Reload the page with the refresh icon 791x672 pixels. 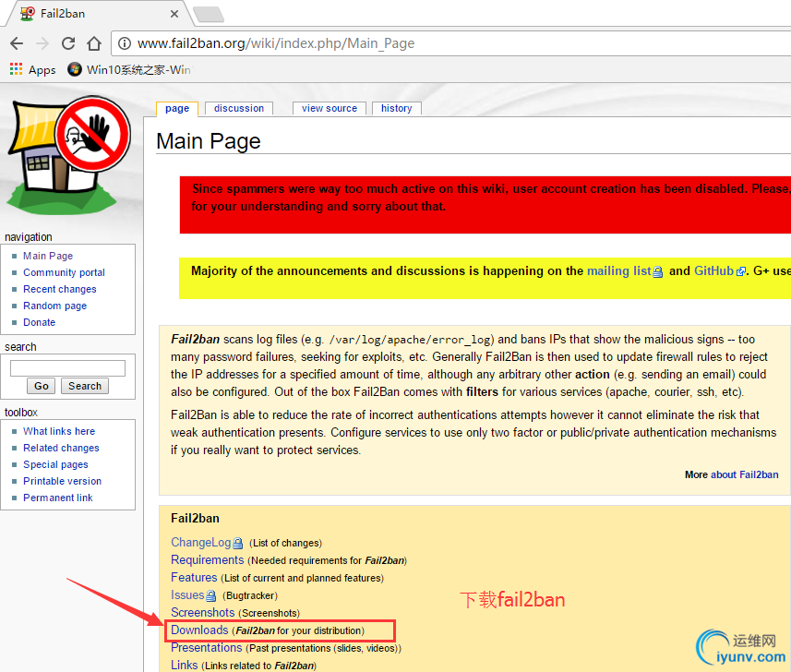[68, 43]
